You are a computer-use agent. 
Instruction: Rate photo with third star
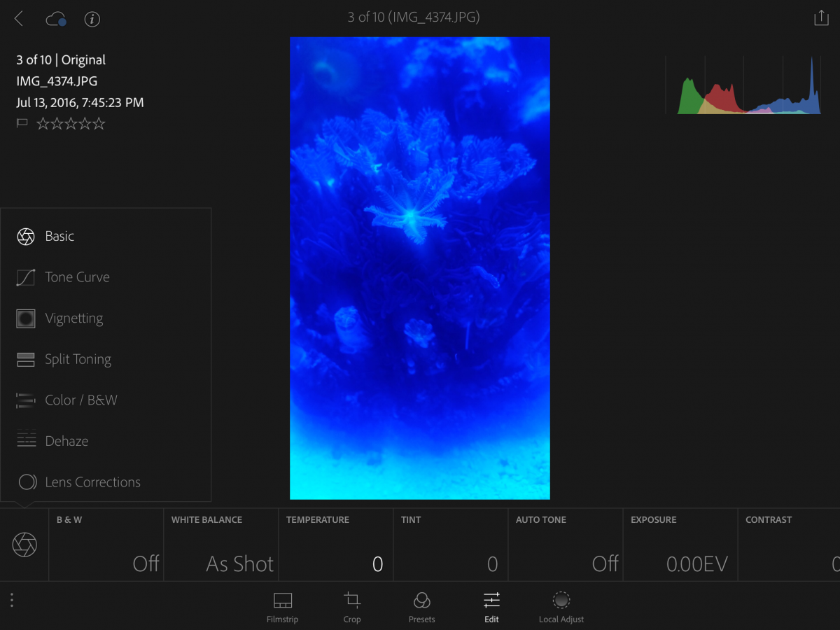click(71, 124)
